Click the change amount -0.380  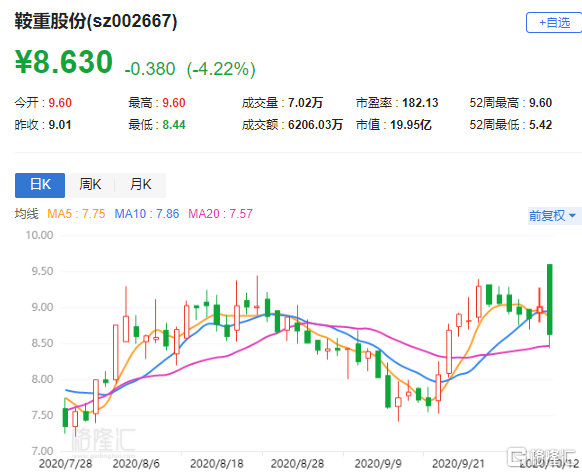click(x=150, y=69)
